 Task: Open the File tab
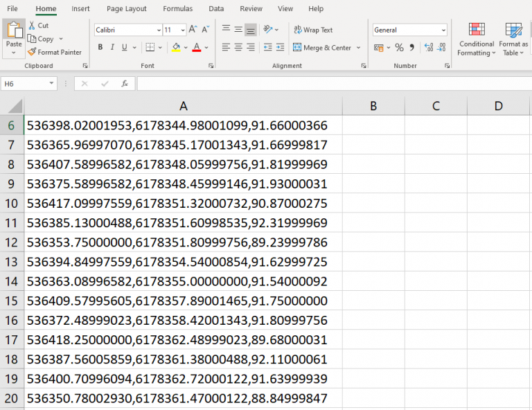[12, 9]
